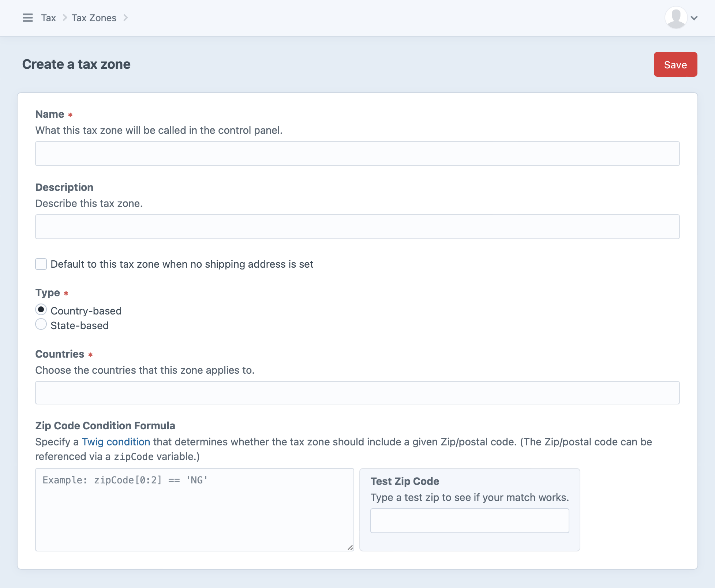Grab the textarea resize handle

coord(350,547)
